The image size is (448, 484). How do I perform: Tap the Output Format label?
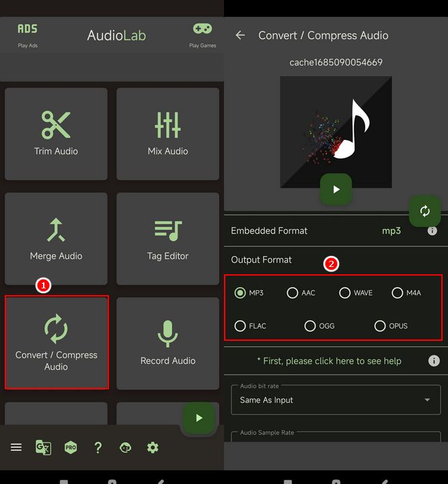(x=261, y=259)
